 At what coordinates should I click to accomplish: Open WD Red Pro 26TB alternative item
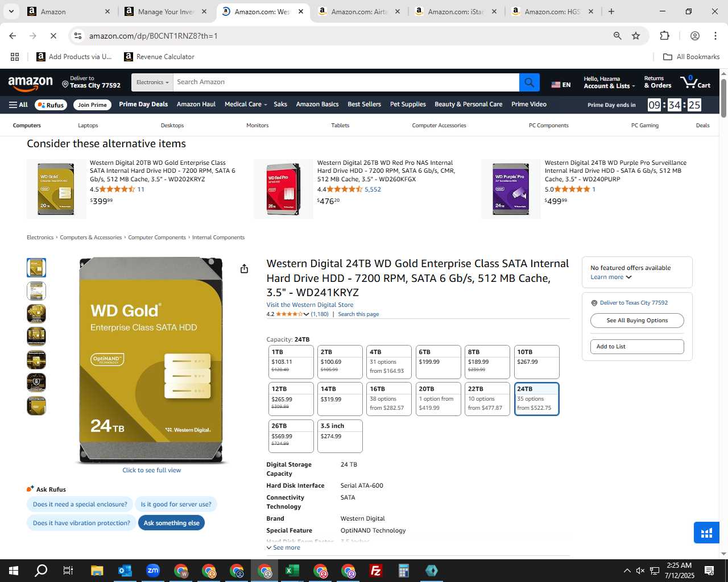[386, 171]
